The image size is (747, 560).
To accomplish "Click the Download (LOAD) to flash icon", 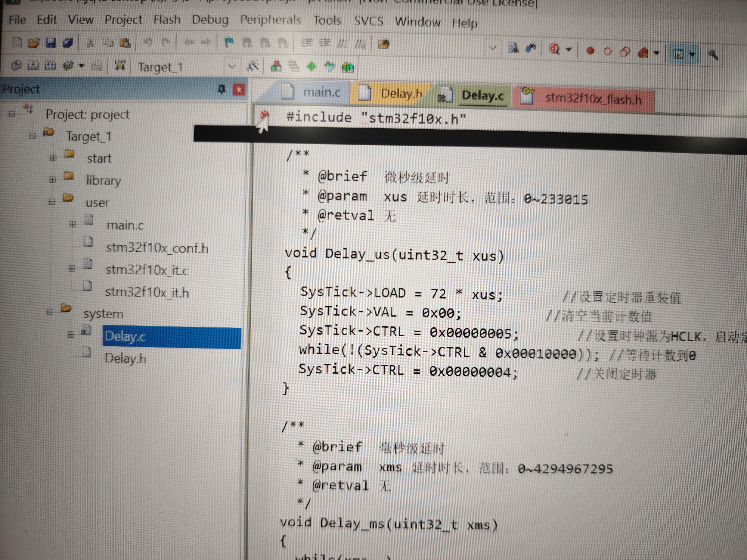I will point(120,65).
